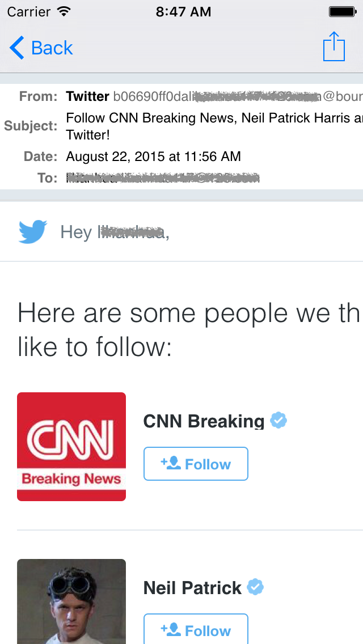Click Neil Patrick's verified badge
The width and height of the screenshot is (363, 644).
256,587
